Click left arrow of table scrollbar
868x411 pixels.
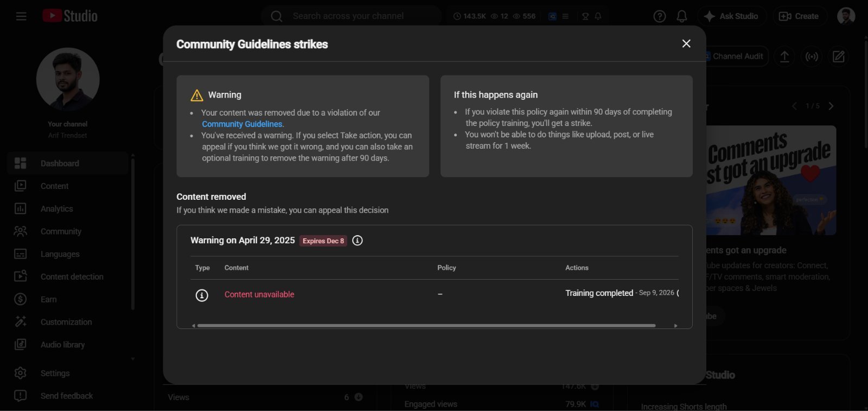[x=194, y=326]
